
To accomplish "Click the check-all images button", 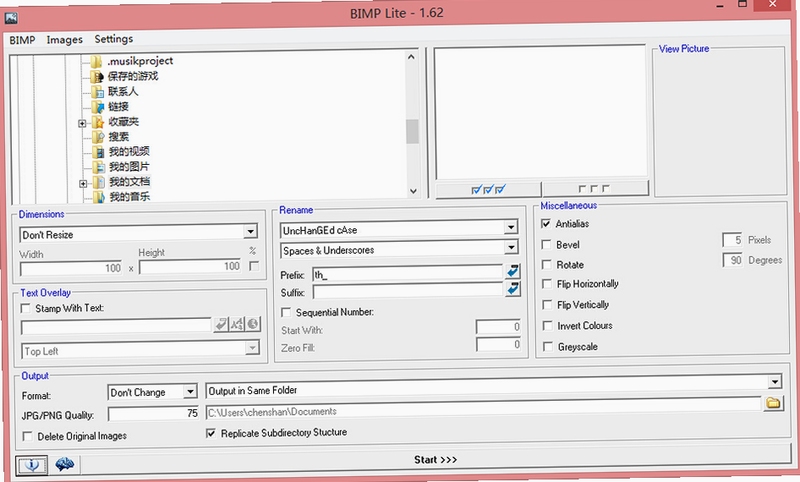I will 488,190.
